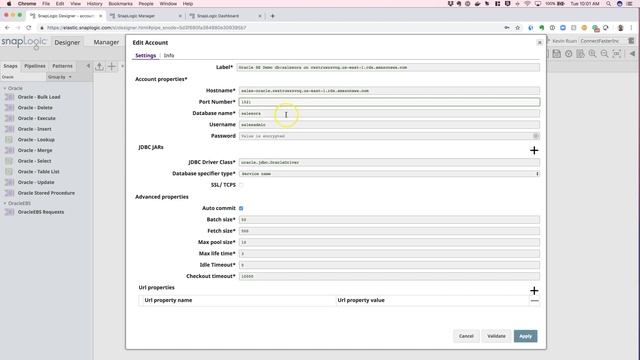Screen dimensions: 640x360
Task: Select the Patterns tab
Action: (x=62, y=66)
